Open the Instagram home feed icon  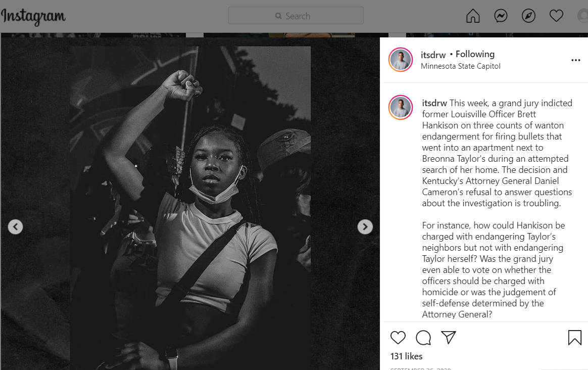coord(473,16)
